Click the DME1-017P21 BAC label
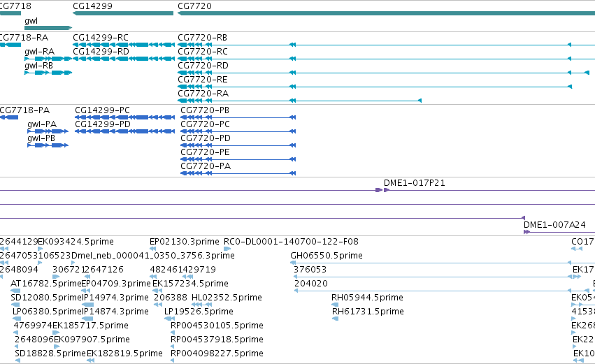The height and width of the screenshot is (364, 595). (x=415, y=183)
